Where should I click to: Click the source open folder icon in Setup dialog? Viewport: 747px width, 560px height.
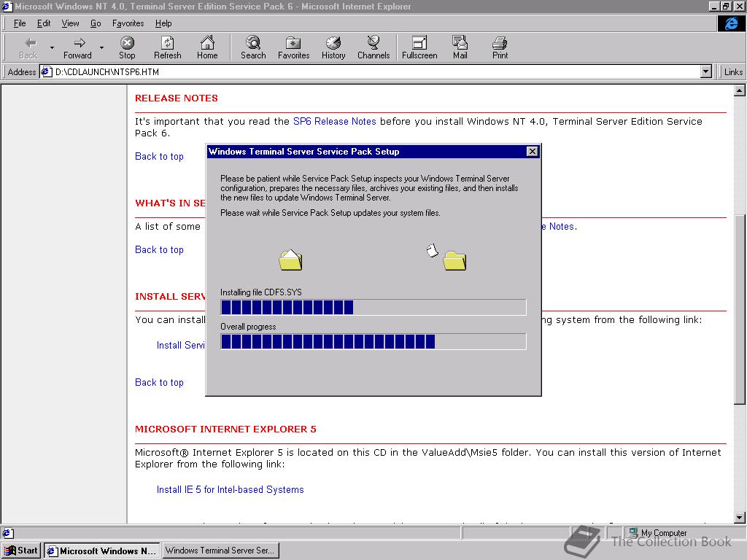point(290,260)
